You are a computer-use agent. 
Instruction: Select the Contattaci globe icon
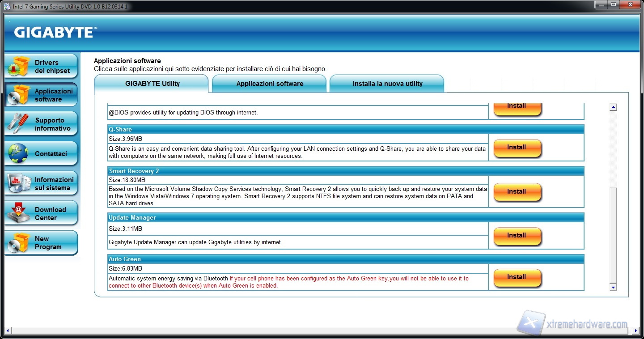pyautogui.click(x=19, y=153)
